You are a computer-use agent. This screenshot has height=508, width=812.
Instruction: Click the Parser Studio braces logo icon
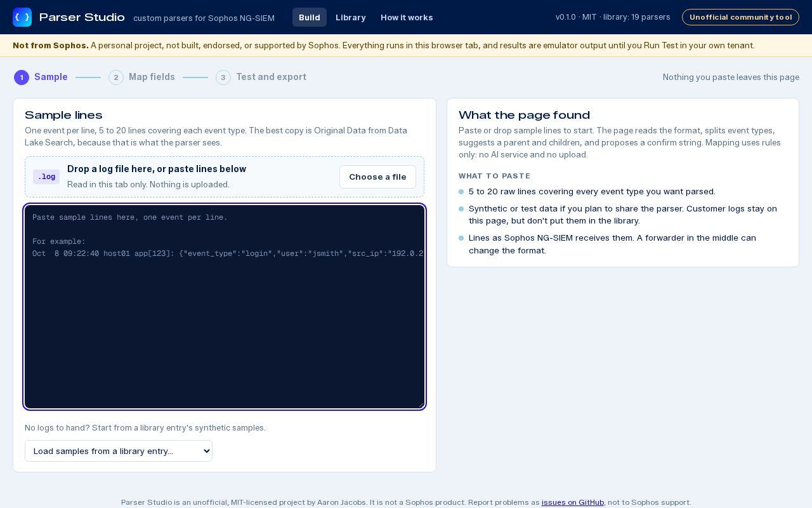[22, 17]
